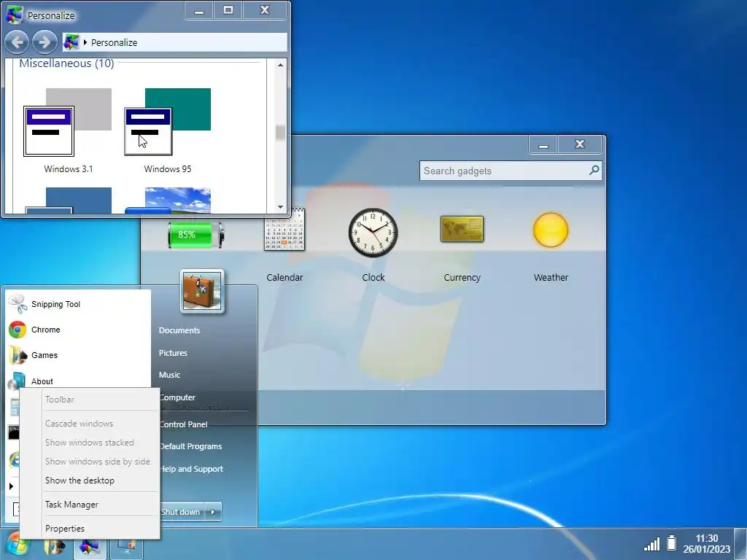The image size is (747, 560).
Task: Select the Currency gadget icon
Action: tap(462, 229)
